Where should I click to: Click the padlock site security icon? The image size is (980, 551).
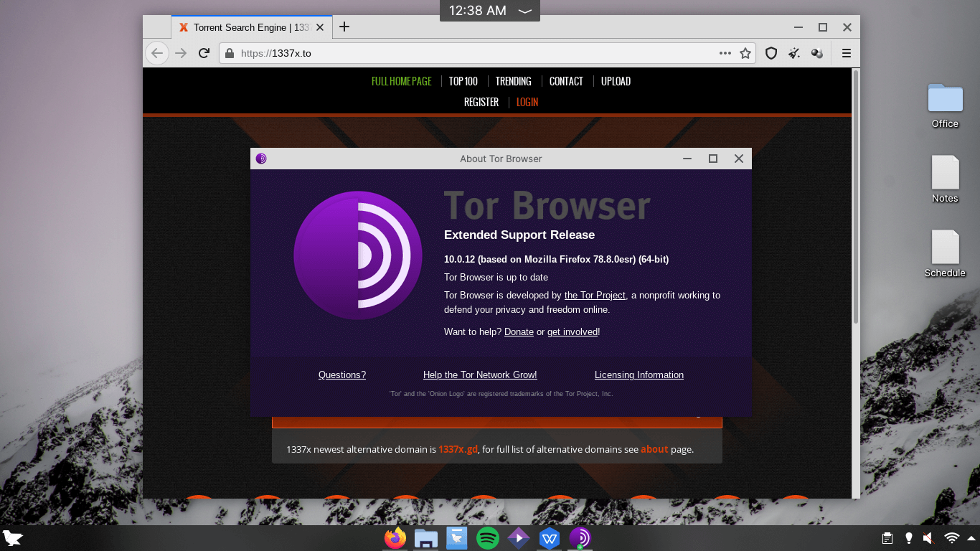pos(230,53)
